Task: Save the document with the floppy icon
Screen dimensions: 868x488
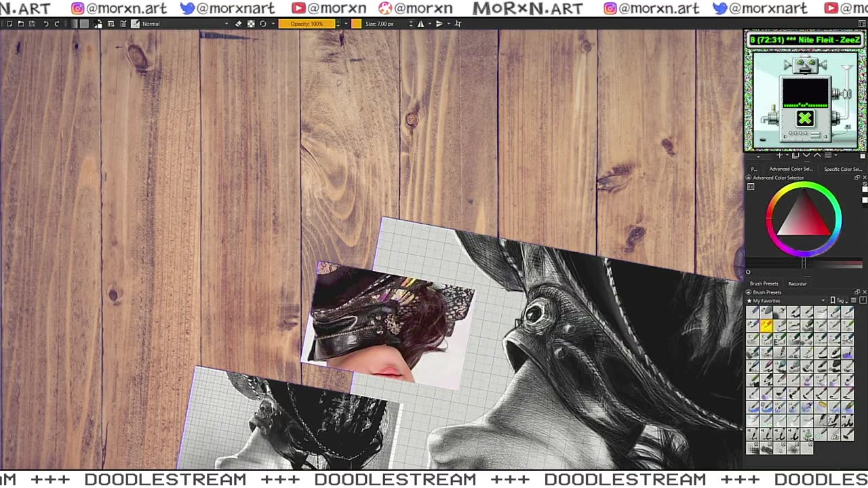Action: pos(32,24)
